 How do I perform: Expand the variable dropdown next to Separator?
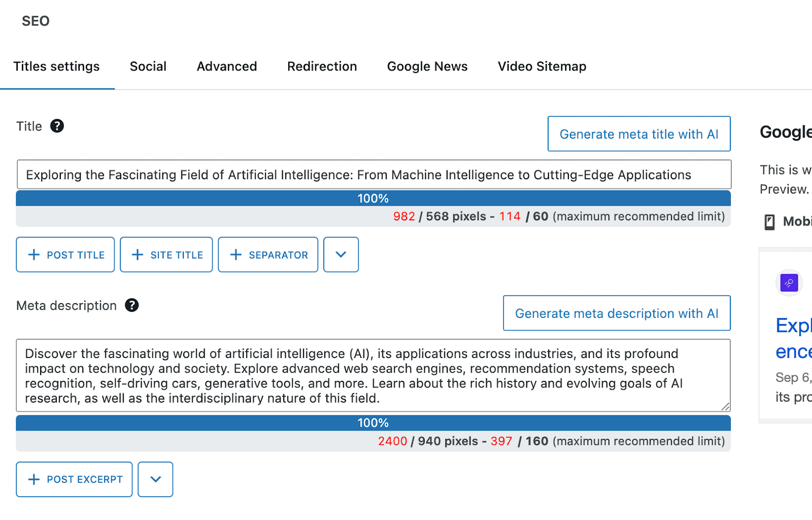(x=341, y=254)
